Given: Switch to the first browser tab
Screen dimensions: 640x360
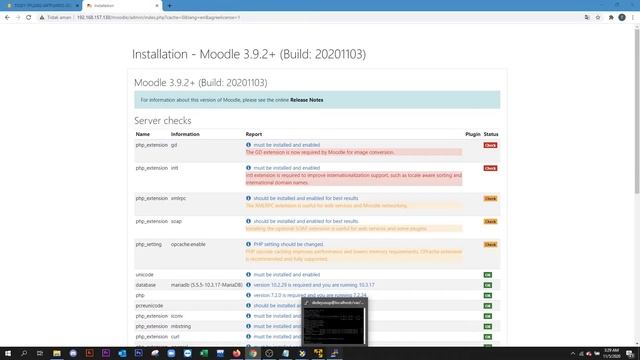Looking at the screenshot, I should (41, 6).
